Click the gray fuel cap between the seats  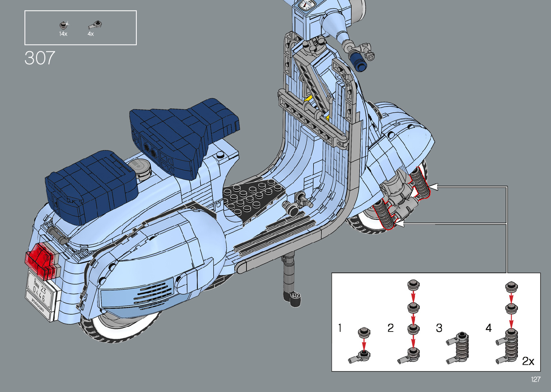pyautogui.click(x=139, y=167)
